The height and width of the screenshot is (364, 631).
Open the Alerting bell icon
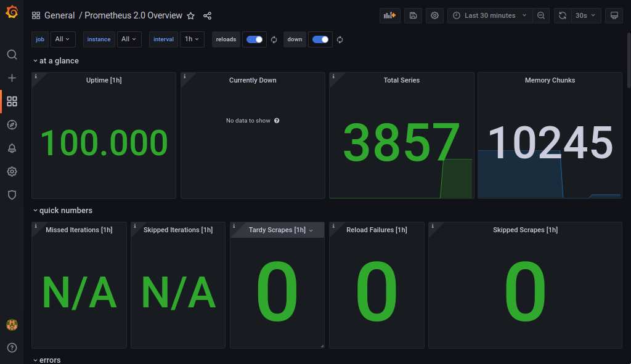tap(12, 148)
